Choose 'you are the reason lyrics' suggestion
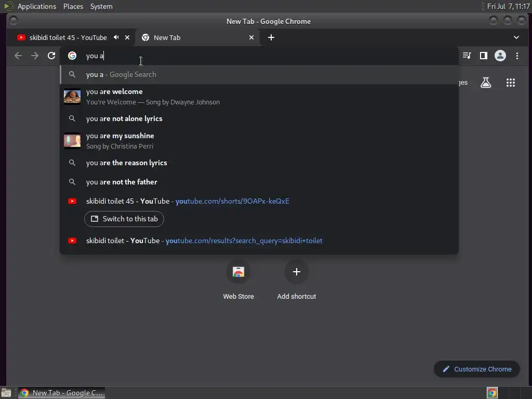The height and width of the screenshot is (399, 532). (259, 163)
